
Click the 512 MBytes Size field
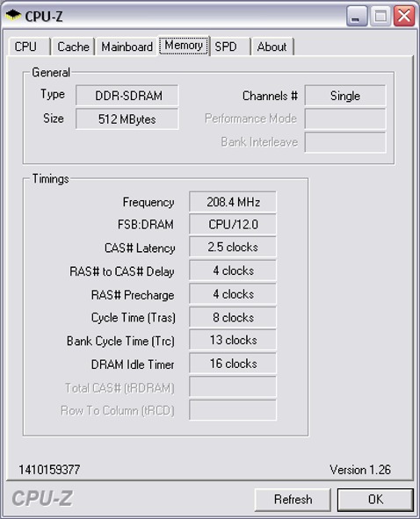127,119
